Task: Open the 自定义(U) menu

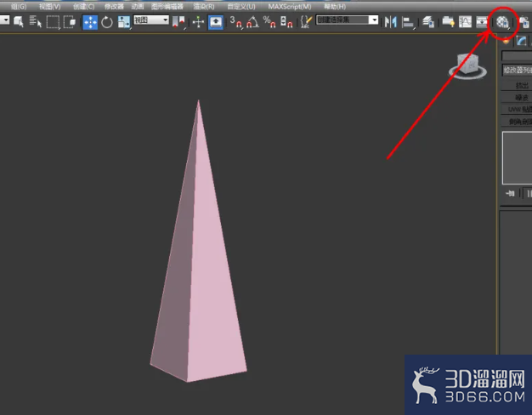Action: pos(241,7)
